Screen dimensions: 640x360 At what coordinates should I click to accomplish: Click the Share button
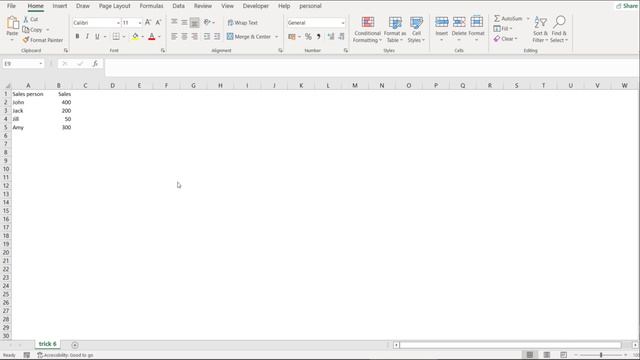tap(627, 6)
